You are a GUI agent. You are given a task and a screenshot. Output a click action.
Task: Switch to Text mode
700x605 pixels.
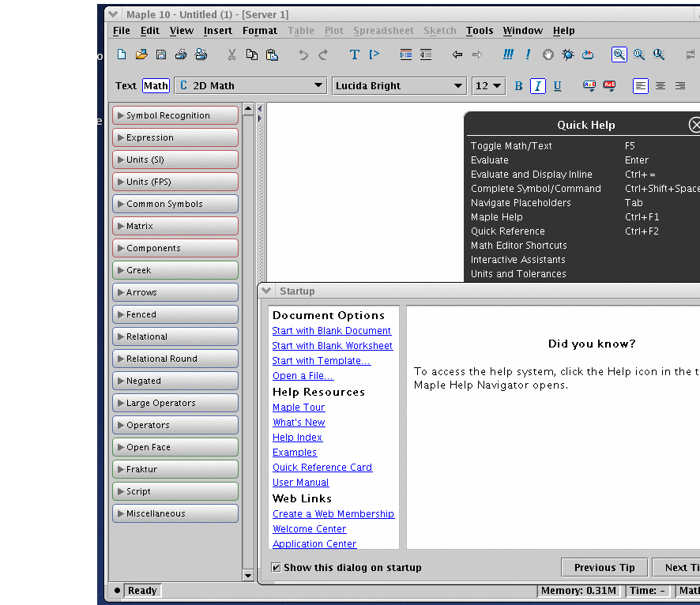pyautogui.click(x=126, y=85)
